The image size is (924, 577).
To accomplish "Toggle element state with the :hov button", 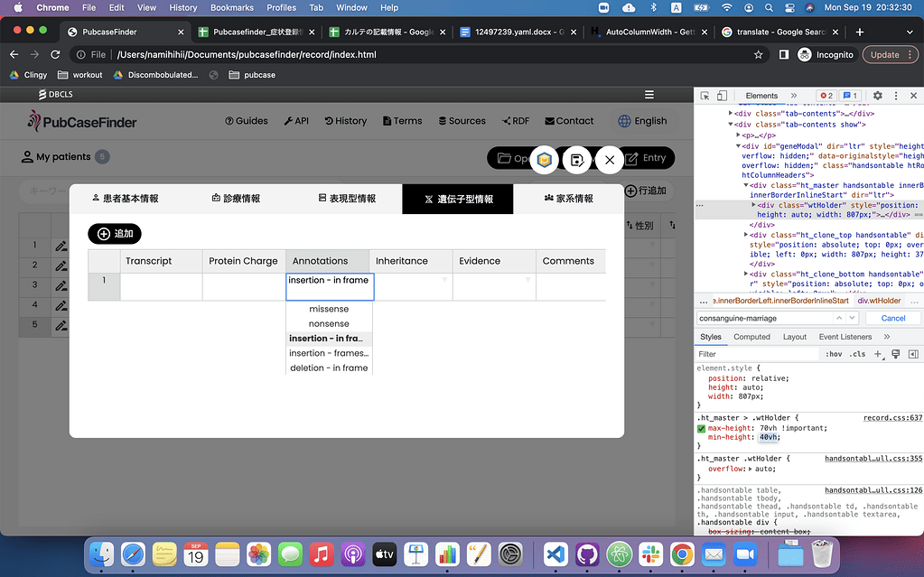I will 835,353.
